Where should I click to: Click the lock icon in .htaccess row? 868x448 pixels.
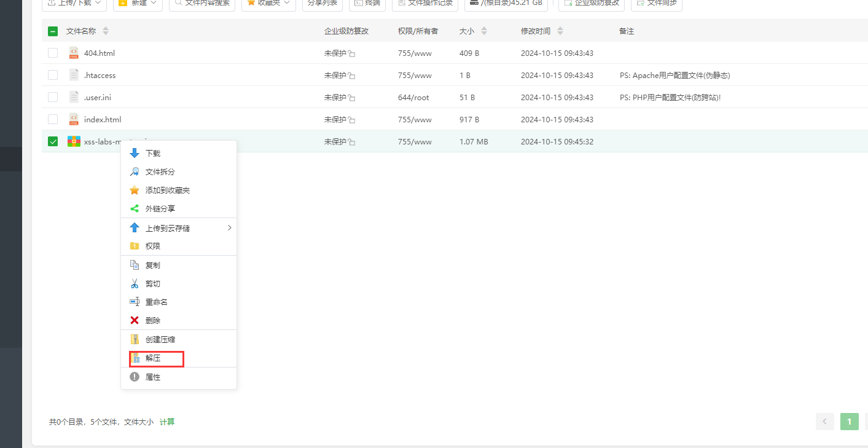pyautogui.click(x=352, y=76)
